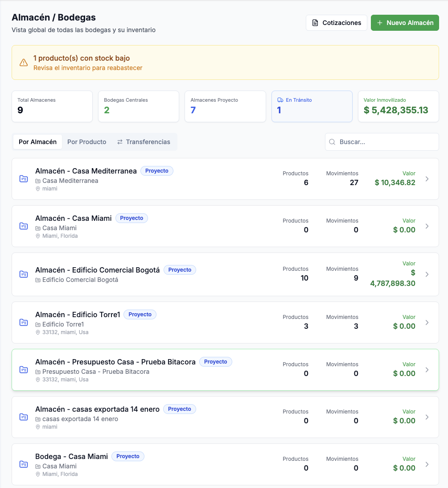The image size is (448, 488).
Task: Click the document icon in Cotizaciones button
Action: point(315,23)
